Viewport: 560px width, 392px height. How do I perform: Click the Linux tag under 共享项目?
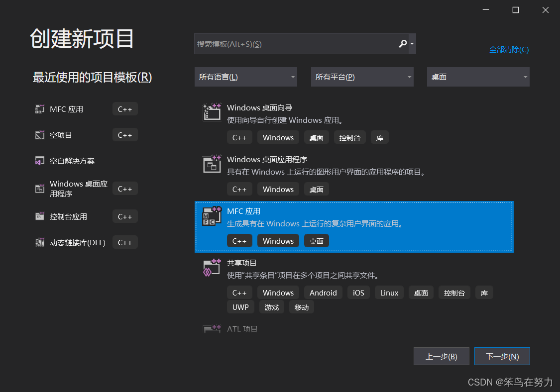(x=389, y=293)
